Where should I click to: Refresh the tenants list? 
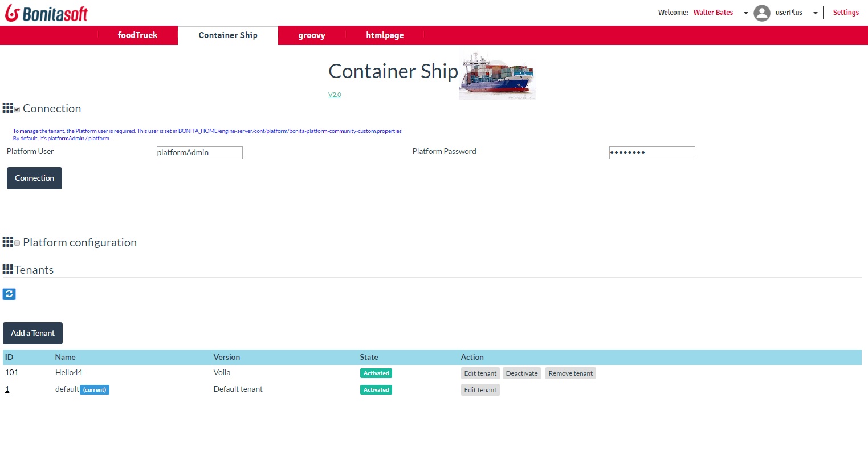(9, 294)
